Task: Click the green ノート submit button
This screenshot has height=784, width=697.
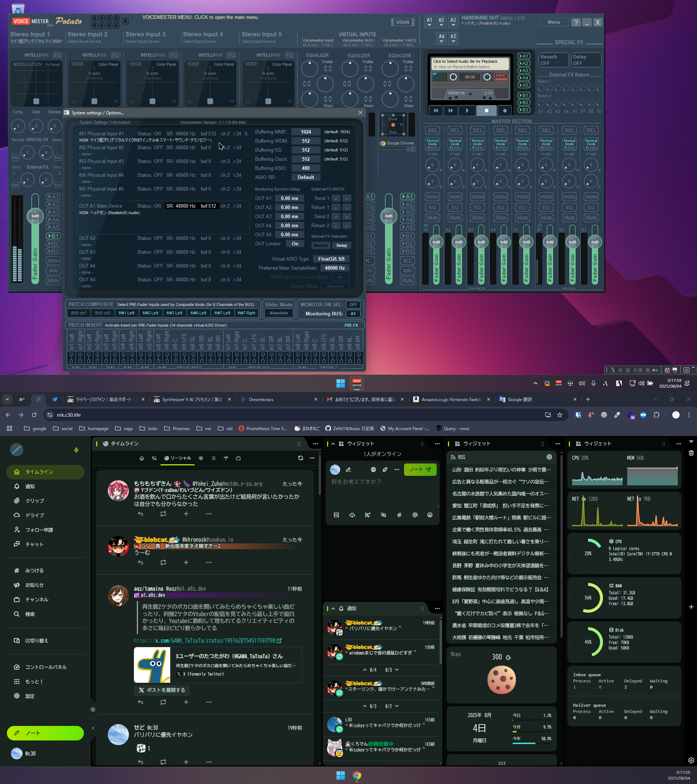Action: point(420,469)
